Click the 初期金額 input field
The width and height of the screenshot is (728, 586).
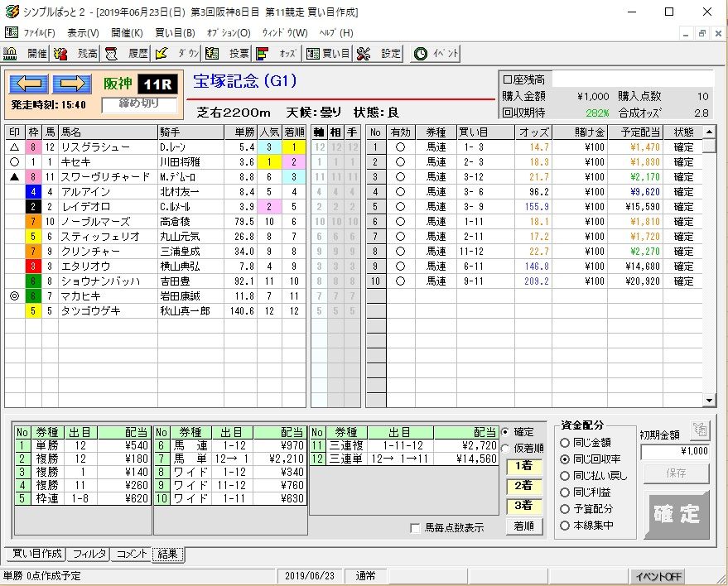(x=675, y=451)
